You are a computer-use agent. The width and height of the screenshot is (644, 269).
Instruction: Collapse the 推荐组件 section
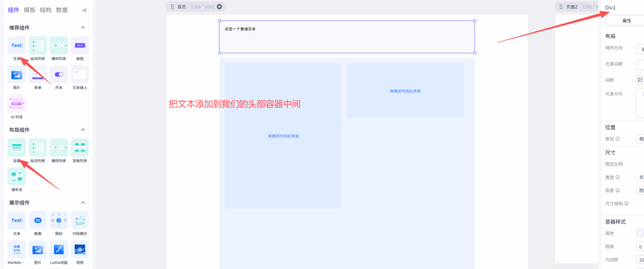tap(83, 28)
